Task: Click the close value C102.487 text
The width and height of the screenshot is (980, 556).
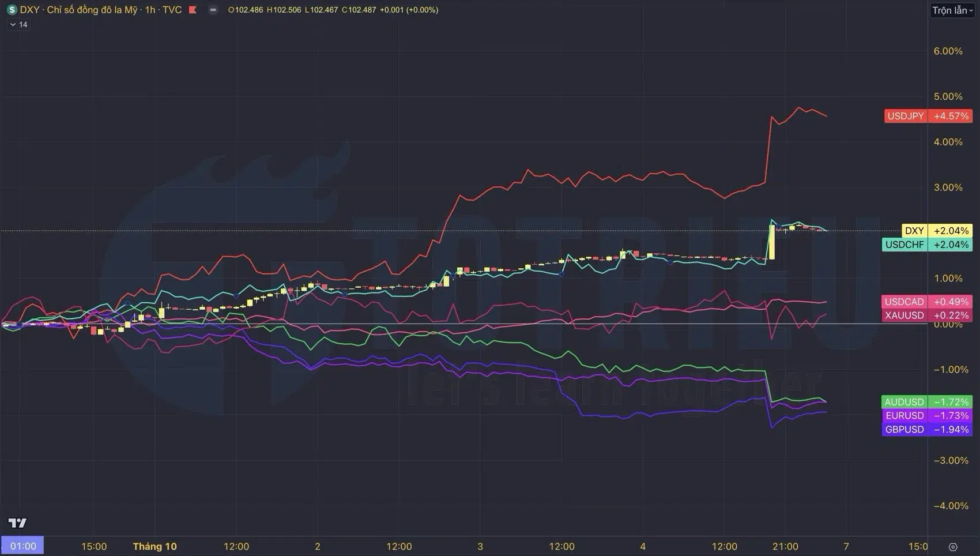Action: coord(359,10)
